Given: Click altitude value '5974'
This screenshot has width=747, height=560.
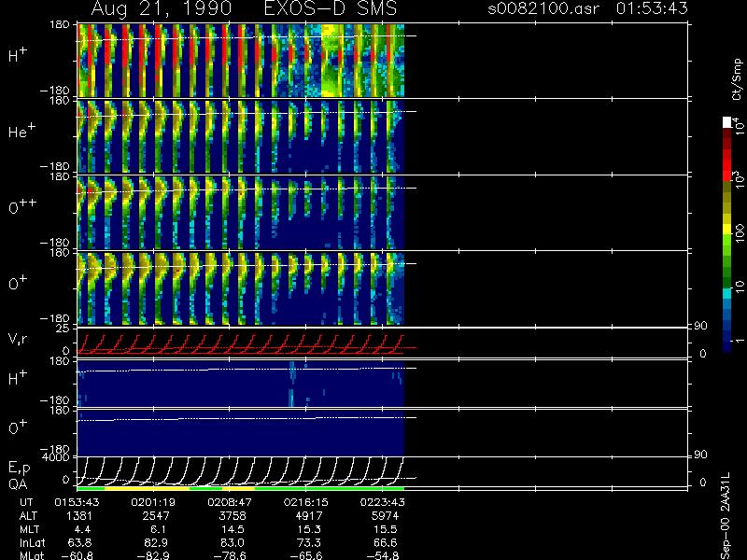Looking at the screenshot, I should point(385,516).
